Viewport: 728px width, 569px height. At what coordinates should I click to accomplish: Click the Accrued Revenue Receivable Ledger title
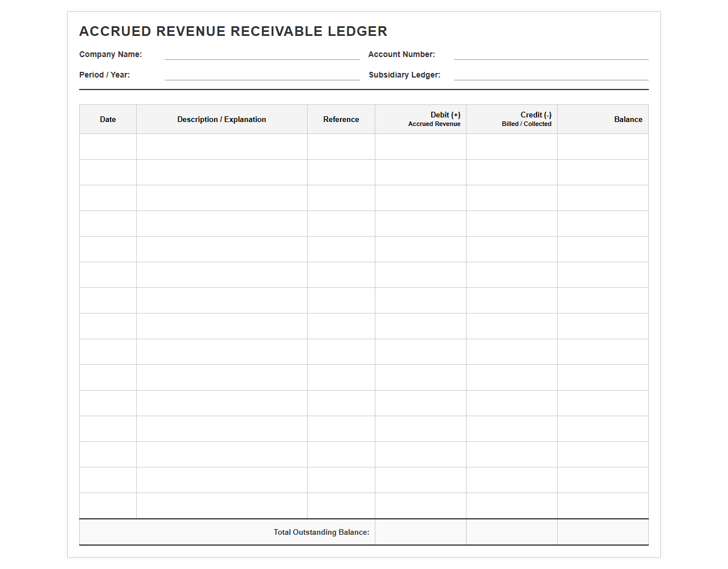tap(233, 31)
